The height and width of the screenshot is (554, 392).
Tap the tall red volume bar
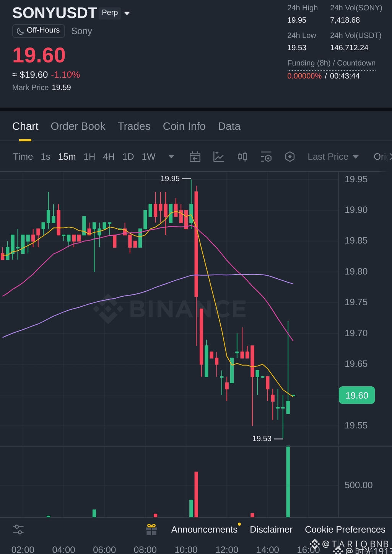[196, 494]
